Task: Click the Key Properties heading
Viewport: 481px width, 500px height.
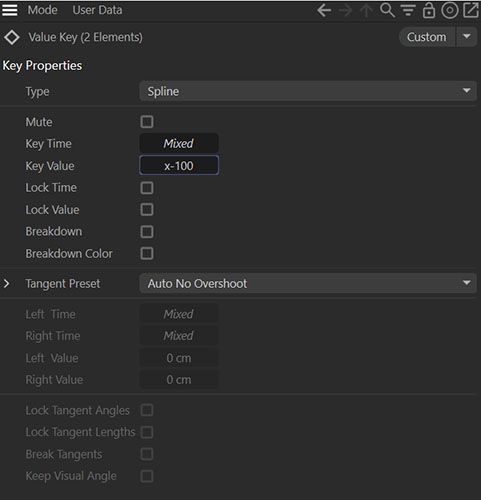Action: 42,66
